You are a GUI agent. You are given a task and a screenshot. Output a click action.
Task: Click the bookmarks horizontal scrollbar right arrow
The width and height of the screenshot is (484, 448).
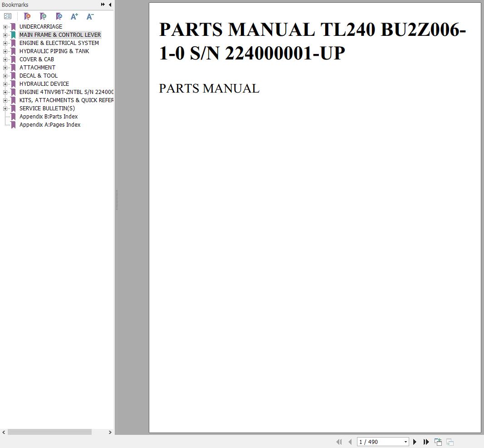[110, 432]
